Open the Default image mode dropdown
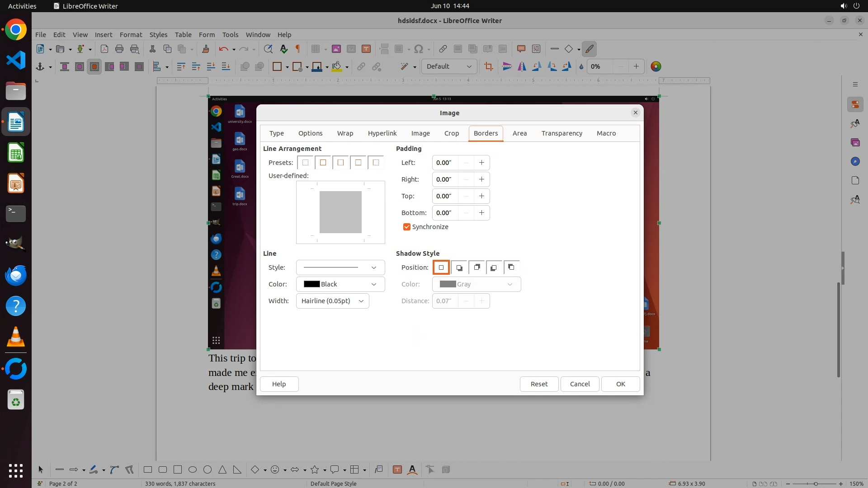Image resolution: width=868 pixels, height=488 pixels. click(x=448, y=66)
